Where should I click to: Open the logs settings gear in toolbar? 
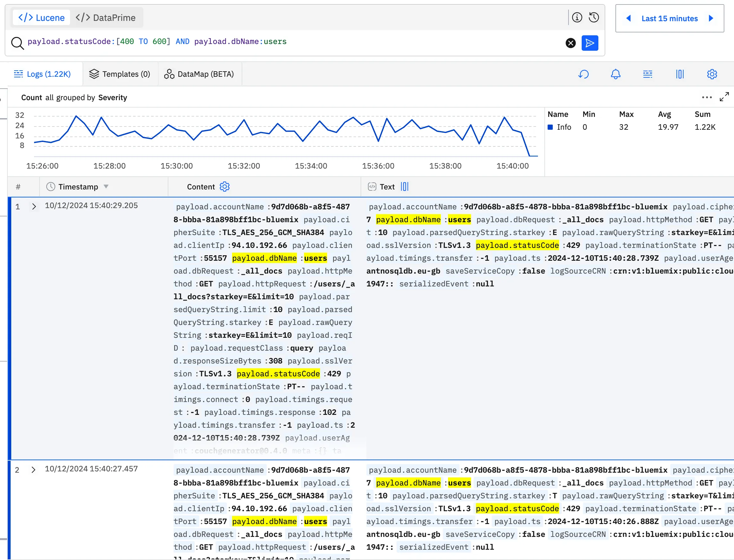click(x=712, y=74)
